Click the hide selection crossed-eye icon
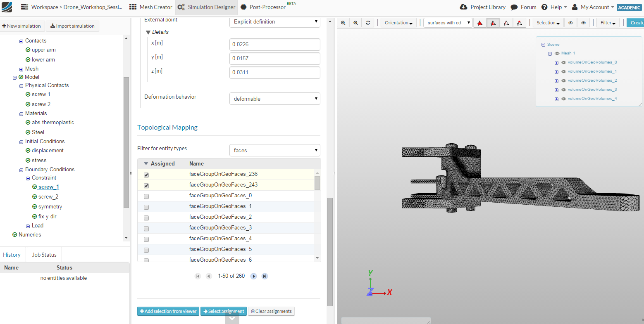 coord(570,23)
